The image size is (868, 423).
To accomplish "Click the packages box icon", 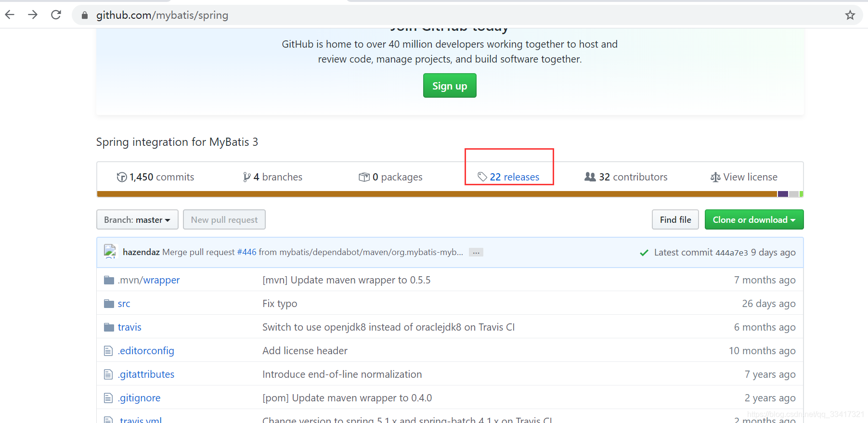I will click(364, 177).
